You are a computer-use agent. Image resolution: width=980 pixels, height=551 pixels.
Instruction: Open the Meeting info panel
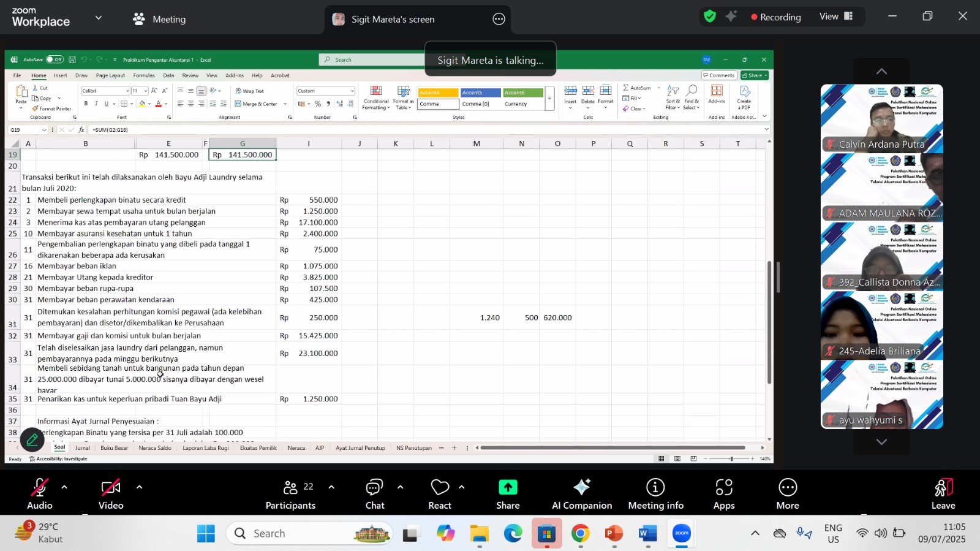[x=655, y=494]
